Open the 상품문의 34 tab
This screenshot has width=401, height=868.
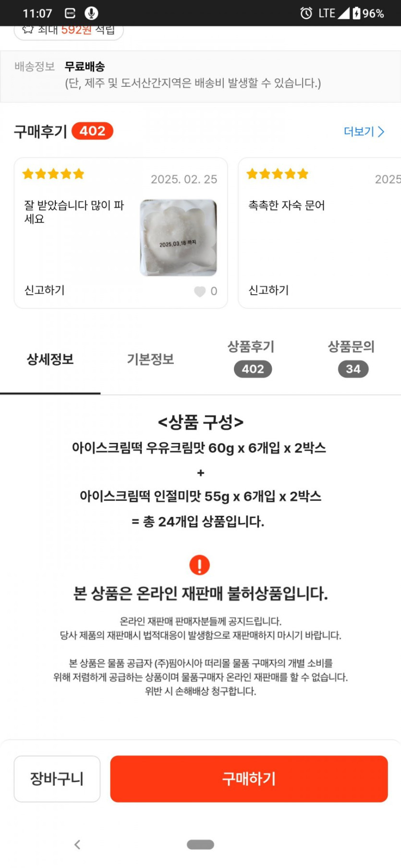pyautogui.click(x=352, y=357)
